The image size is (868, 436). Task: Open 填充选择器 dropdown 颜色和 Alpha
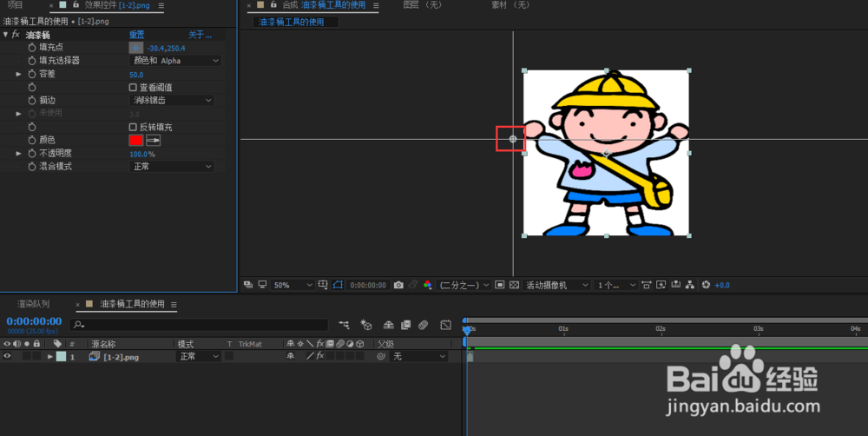click(x=175, y=61)
